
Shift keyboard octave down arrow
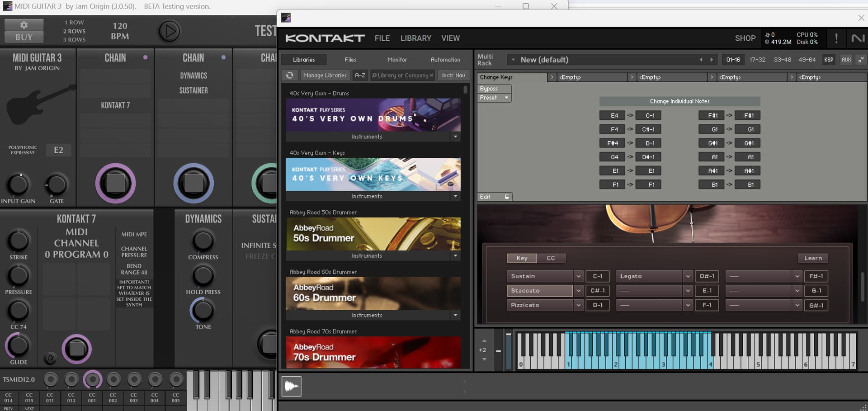point(484,359)
